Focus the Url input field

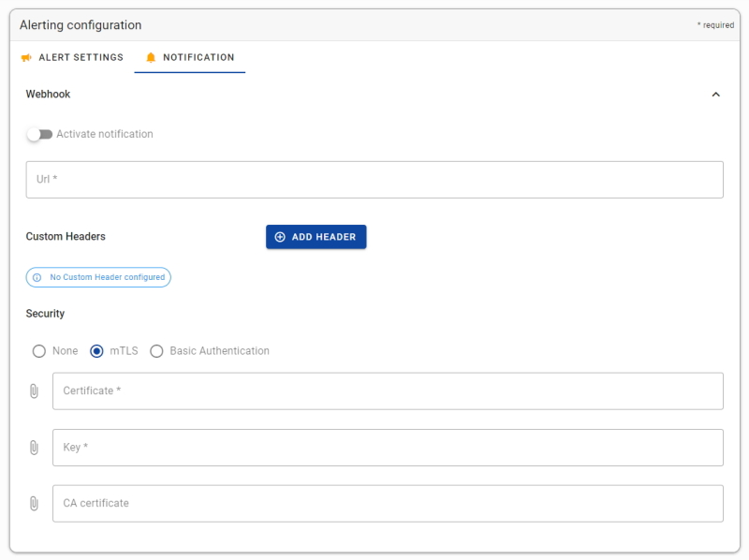coord(374,180)
